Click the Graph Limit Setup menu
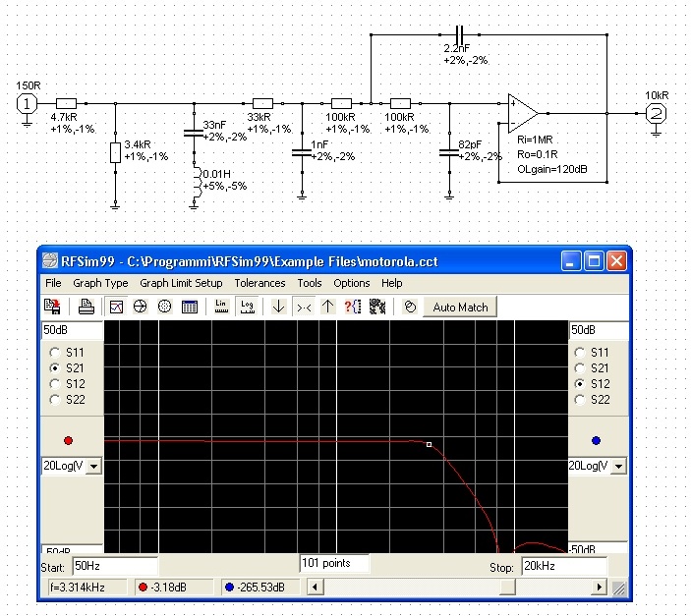The height and width of the screenshot is (616, 691). (x=181, y=283)
